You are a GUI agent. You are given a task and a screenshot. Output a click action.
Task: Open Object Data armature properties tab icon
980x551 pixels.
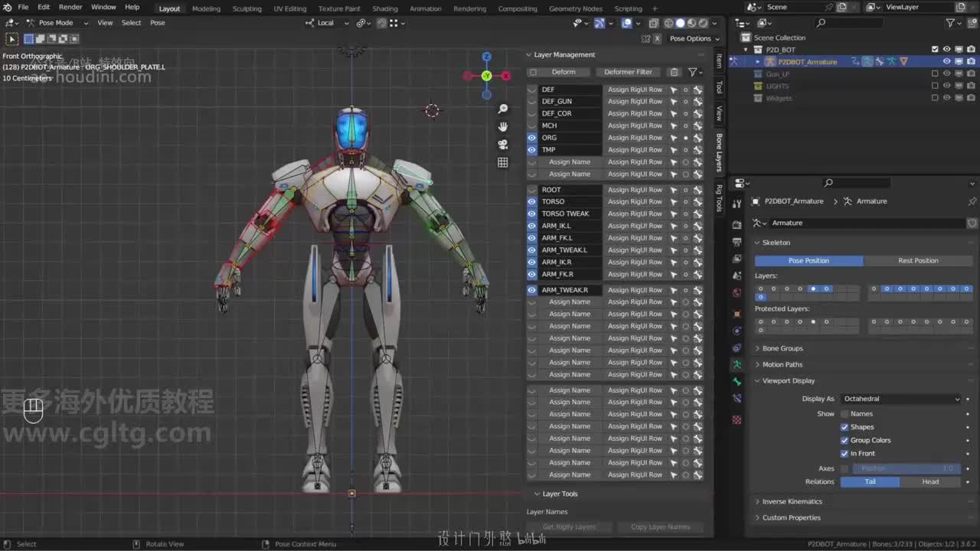[x=737, y=365]
